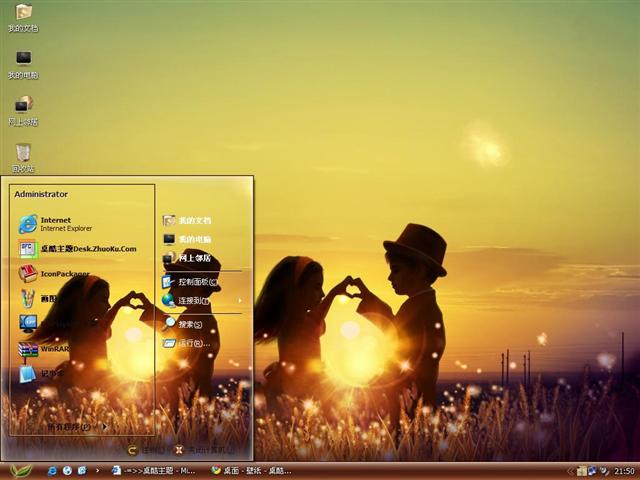The height and width of the screenshot is (480, 640).
Task: Select My Documents in start menu right column
Action: point(194,220)
